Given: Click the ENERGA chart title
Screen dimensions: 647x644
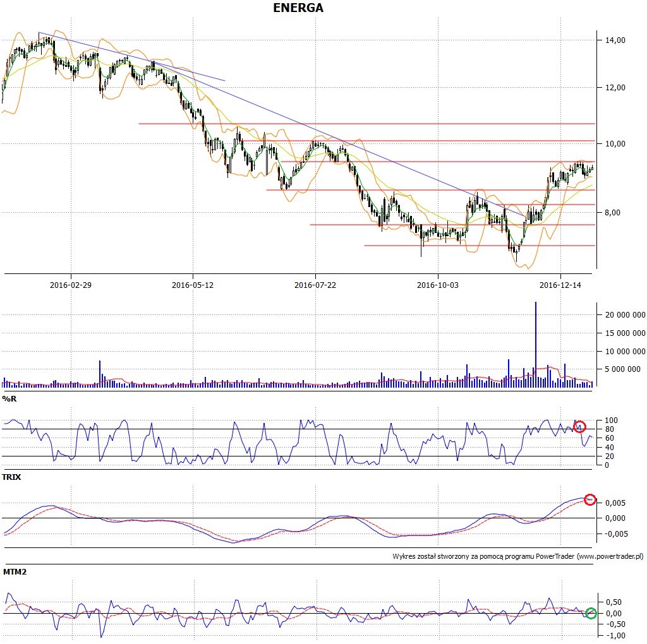Looking at the screenshot, I should coord(298,8).
